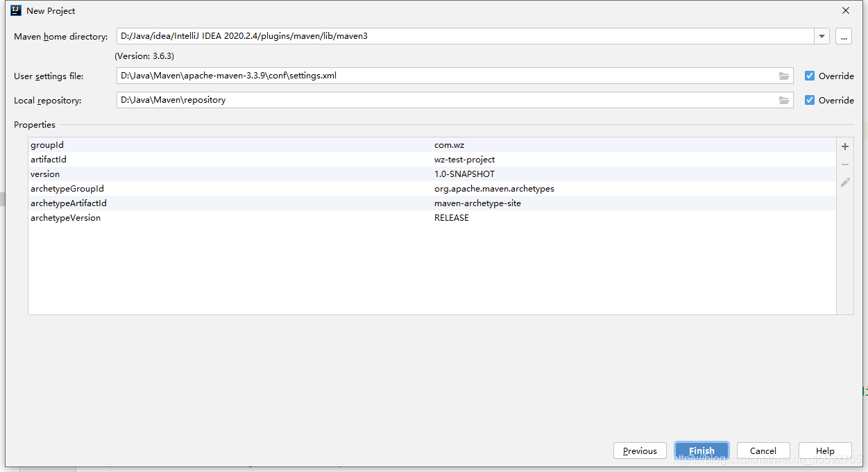Click the ellipsis button beside Maven home directory
The image size is (868, 472).
[x=844, y=36]
